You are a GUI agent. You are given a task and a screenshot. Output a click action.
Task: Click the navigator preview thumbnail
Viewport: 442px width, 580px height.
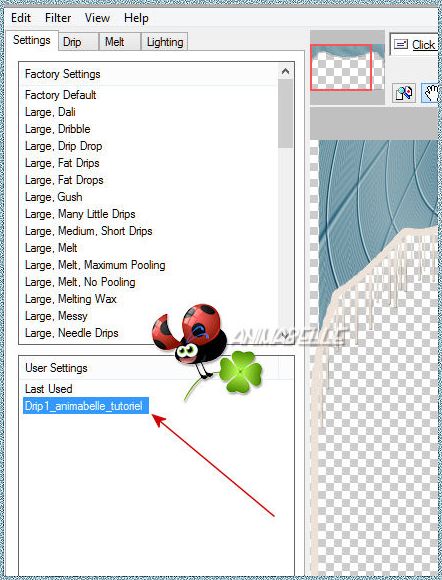click(x=348, y=67)
